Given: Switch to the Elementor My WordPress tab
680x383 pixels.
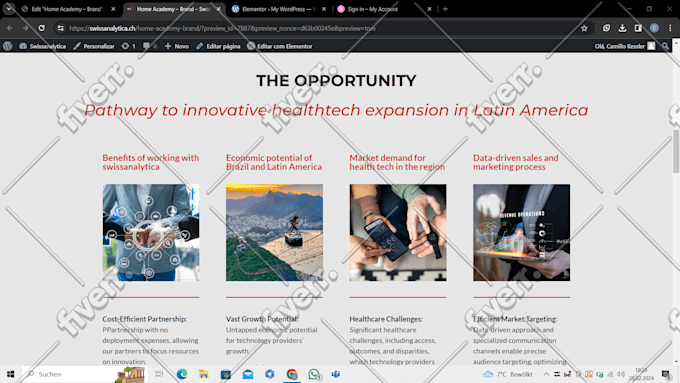Looking at the screenshot, I should (278, 9).
